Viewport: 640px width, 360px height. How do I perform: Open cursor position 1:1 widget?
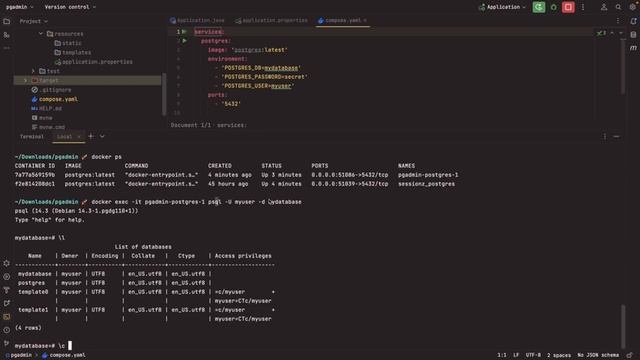(x=502, y=356)
